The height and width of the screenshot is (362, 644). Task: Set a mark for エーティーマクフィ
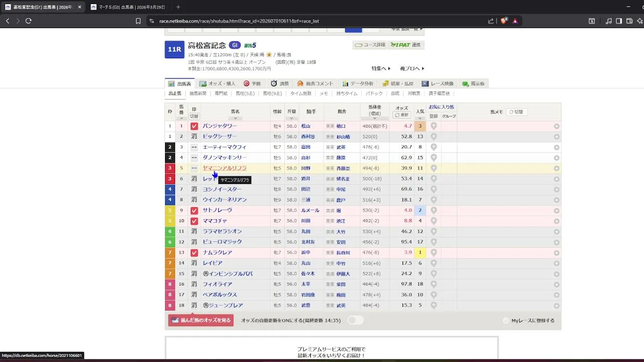[x=194, y=147]
